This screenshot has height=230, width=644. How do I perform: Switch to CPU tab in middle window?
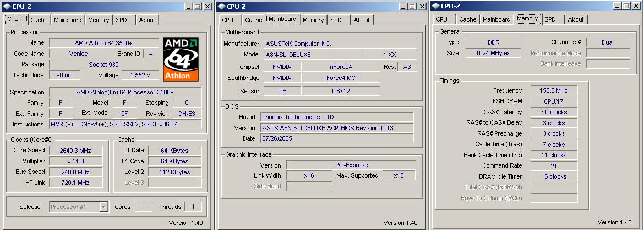coord(227,20)
